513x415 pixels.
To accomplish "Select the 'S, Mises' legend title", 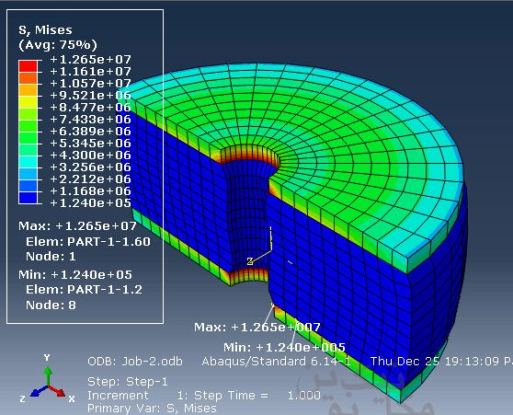I will (45, 30).
